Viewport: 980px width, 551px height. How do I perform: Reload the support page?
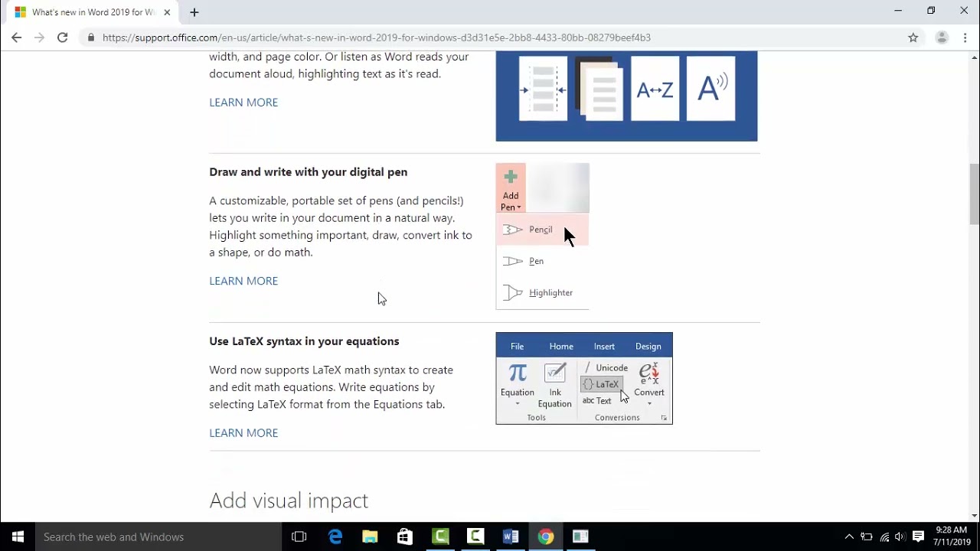(62, 37)
